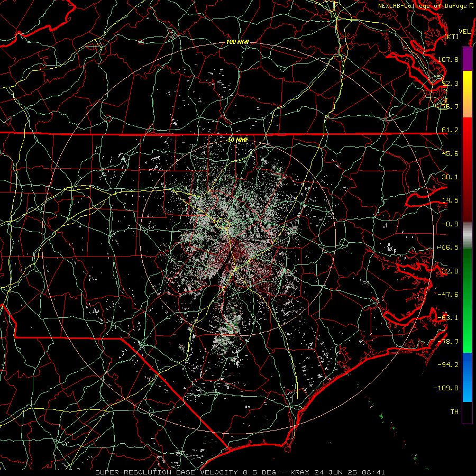Click the purple segment of the color bar
The height and width of the screenshot is (476, 476).
(x=467, y=59)
